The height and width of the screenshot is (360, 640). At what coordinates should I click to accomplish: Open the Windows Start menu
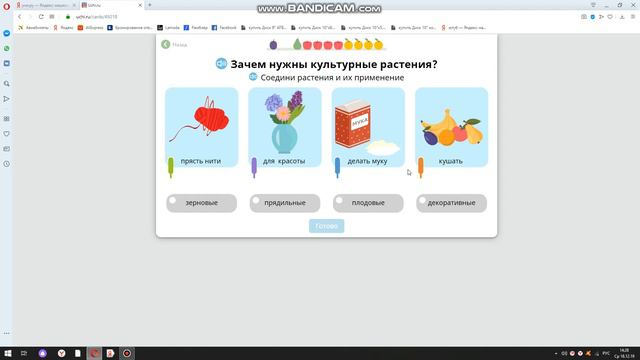coord(7,353)
